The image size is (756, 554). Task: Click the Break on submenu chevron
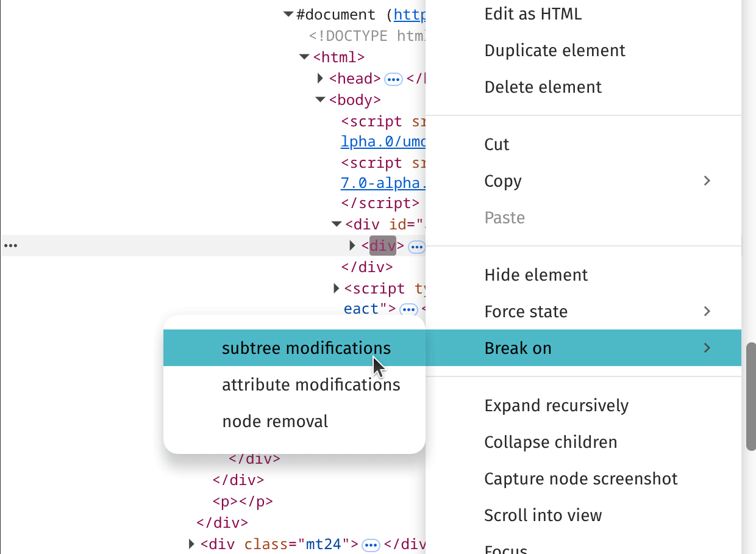pyautogui.click(x=707, y=348)
